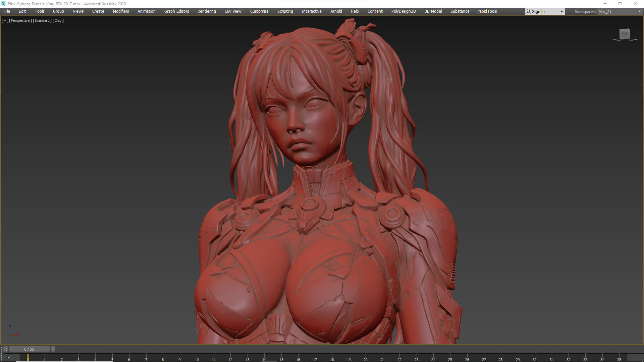Step to next frame with right arrow

(x=53, y=349)
